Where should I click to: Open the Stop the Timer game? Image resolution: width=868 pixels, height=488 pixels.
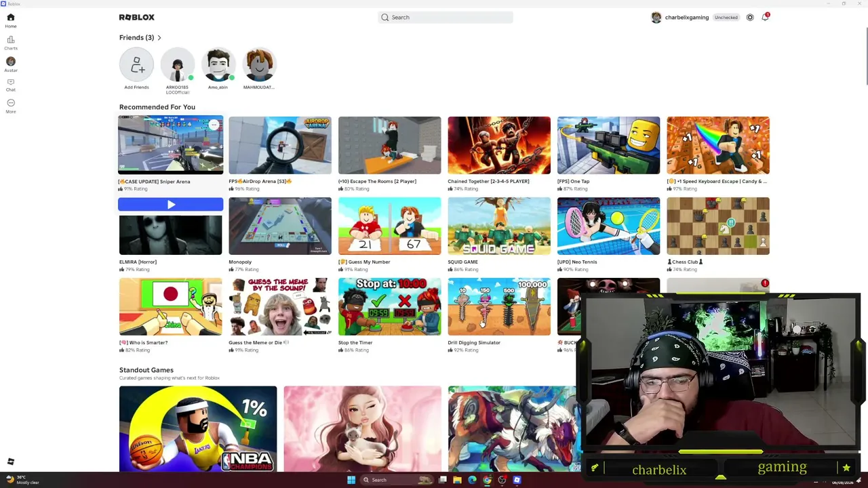pos(389,306)
